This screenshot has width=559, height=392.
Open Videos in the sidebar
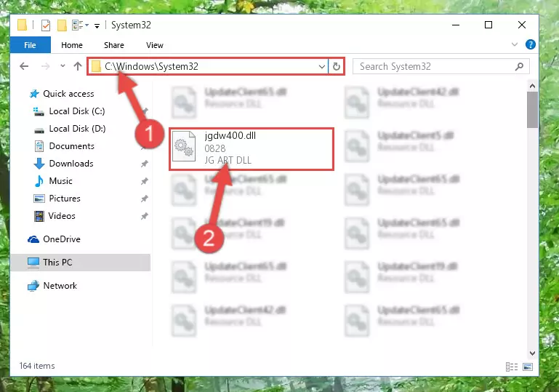point(55,216)
